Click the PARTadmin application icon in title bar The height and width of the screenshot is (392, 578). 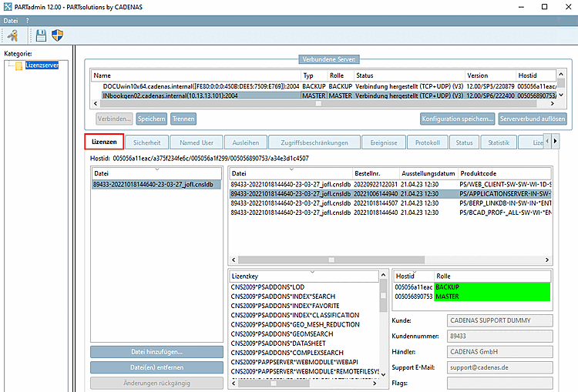8,7
